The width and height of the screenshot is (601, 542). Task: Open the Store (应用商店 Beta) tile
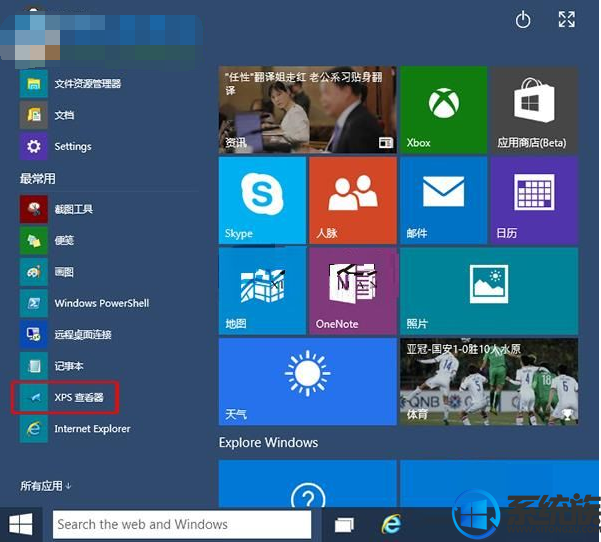click(534, 110)
